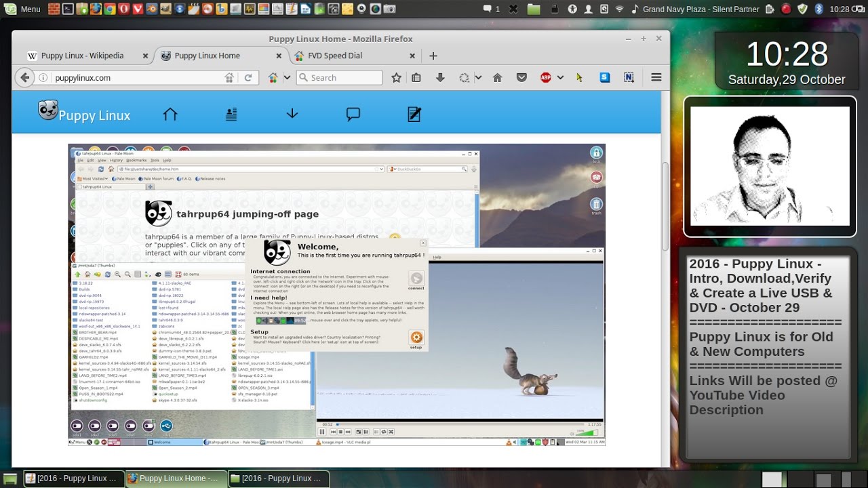Open the news document icon on Puppy site

[231, 114]
